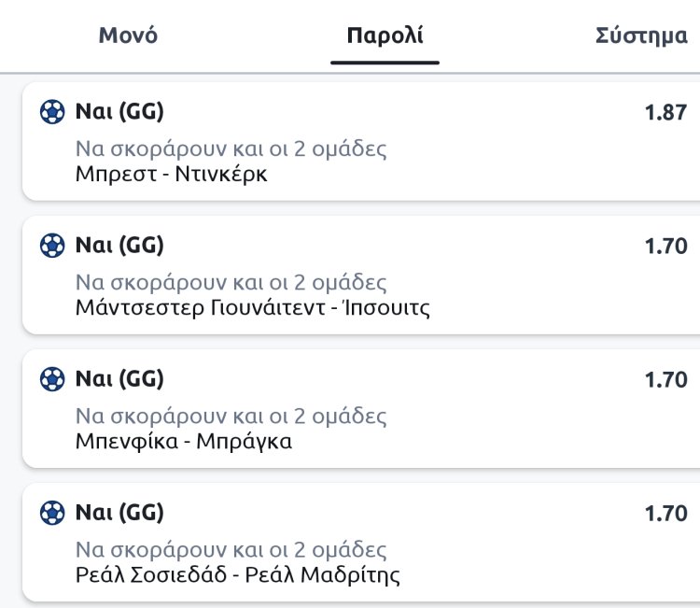Click Ναι (GG) label in Μπενφίκα card
700x608 pixels.
(119, 379)
